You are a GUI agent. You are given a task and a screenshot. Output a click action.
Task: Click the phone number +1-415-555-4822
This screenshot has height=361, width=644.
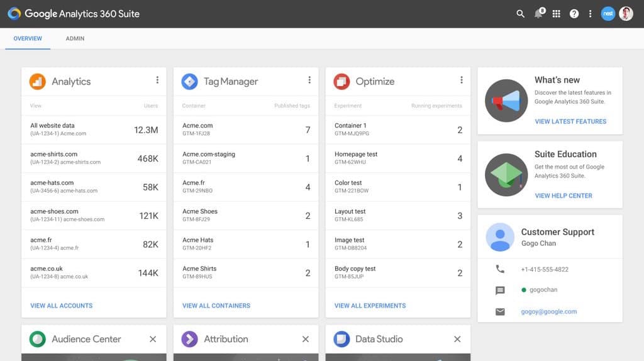pyautogui.click(x=545, y=269)
